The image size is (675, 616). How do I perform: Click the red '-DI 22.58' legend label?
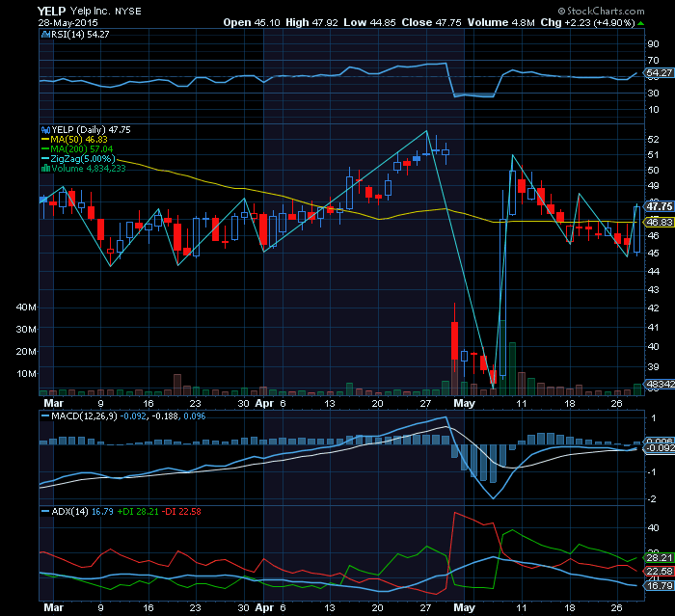[181, 512]
